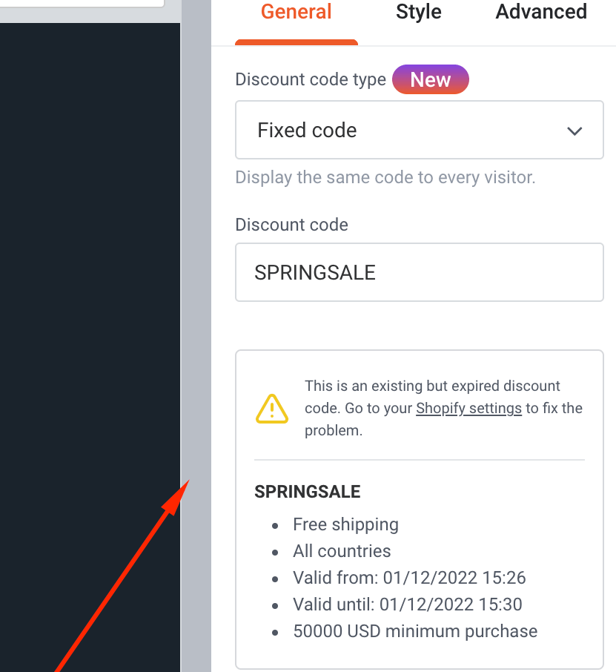Screen dimensions: 616x672
Task: Click the purple New badge
Action: pos(431,79)
